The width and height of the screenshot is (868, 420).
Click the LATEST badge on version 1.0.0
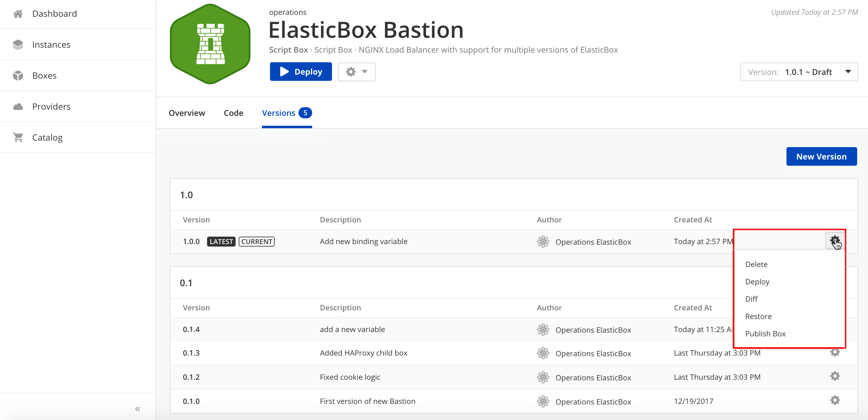(221, 241)
